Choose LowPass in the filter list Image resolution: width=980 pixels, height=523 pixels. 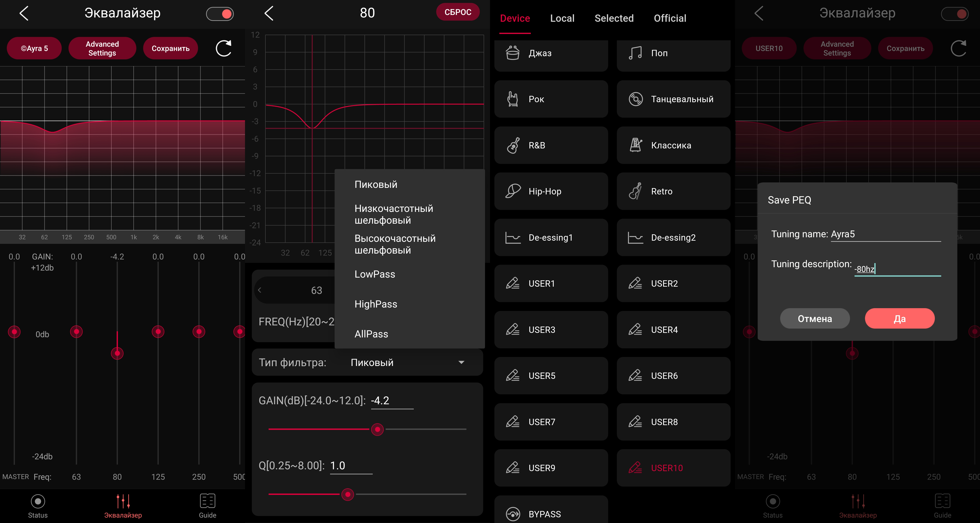375,274
